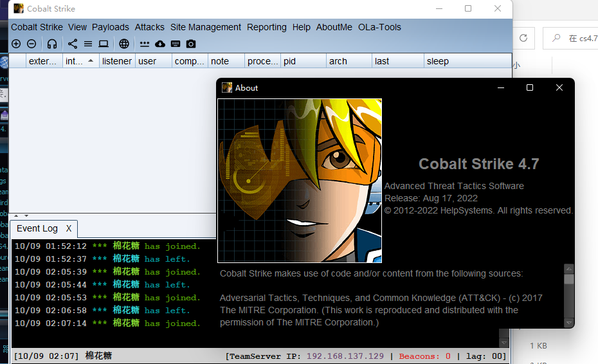598x364 pixels.
Task: Open the Cobalt Strike menu
Action: (37, 27)
